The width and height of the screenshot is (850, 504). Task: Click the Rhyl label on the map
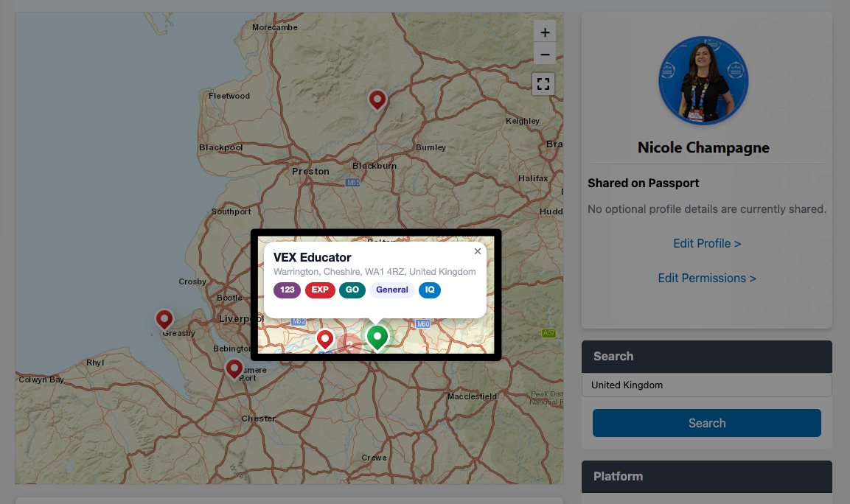[x=95, y=363]
